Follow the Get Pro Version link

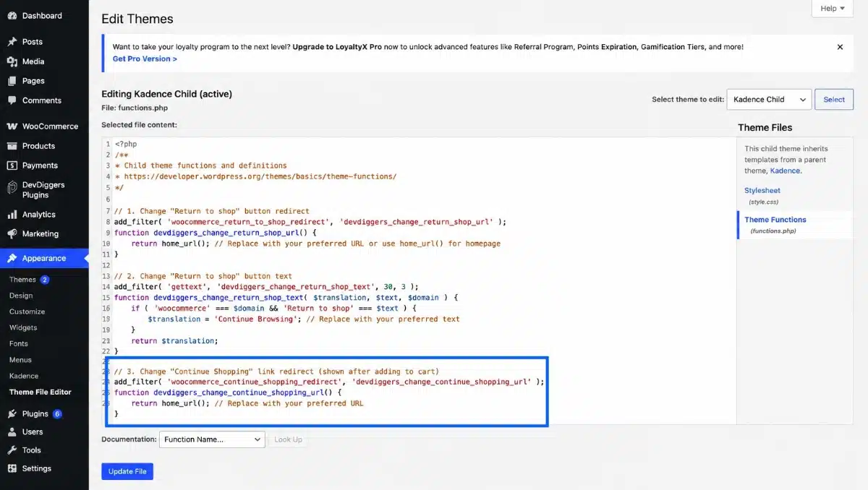pyautogui.click(x=145, y=59)
